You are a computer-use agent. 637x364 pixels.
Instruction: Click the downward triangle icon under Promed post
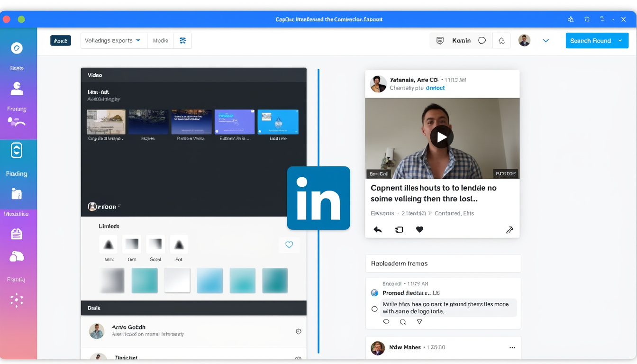click(x=419, y=322)
